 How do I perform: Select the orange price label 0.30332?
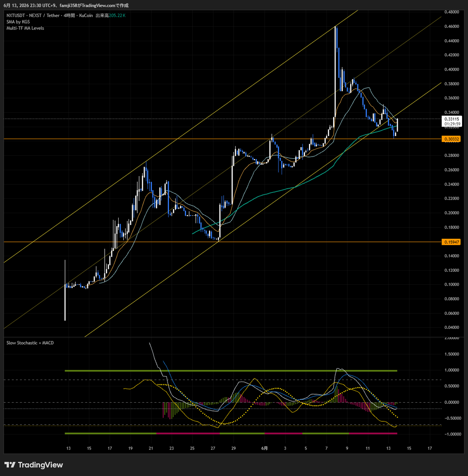point(452,139)
